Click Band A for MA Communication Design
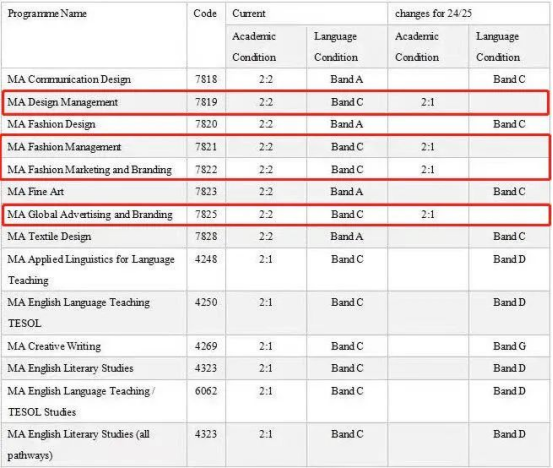The image size is (553, 468). (x=347, y=79)
